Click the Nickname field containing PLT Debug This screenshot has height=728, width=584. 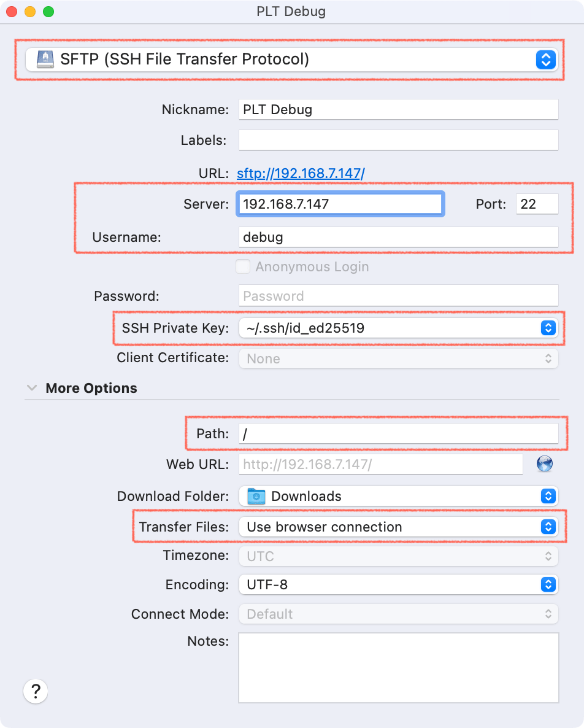[x=399, y=109]
